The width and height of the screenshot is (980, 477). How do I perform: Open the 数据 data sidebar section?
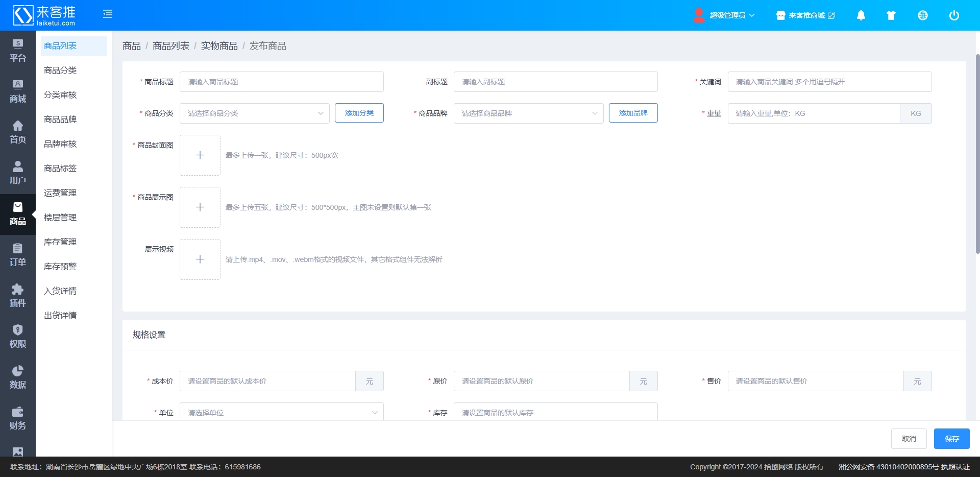(x=18, y=377)
